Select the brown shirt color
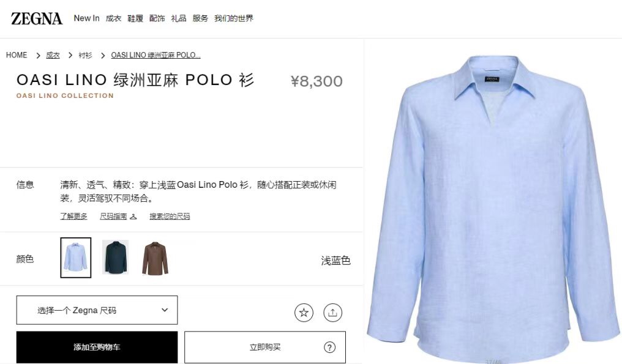Image resolution: width=622 pixels, height=364 pixels. pos(155,258)
